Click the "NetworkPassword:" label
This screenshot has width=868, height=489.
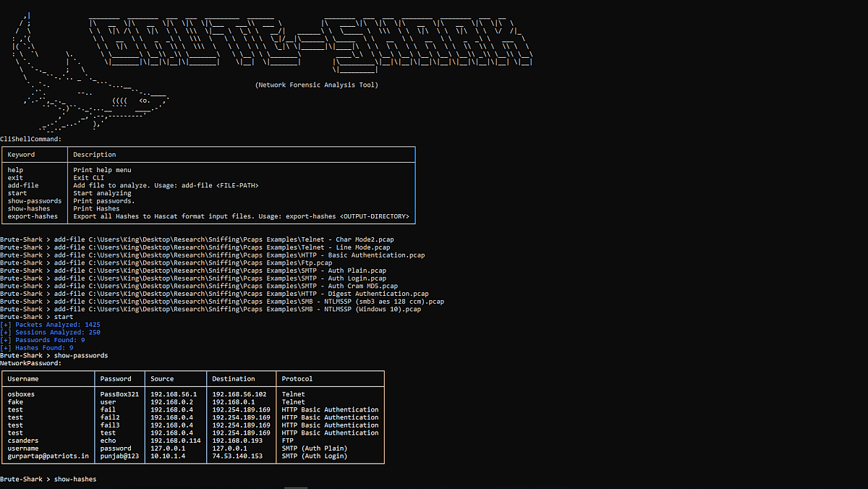pyautogui.click(x=31, y=363)
